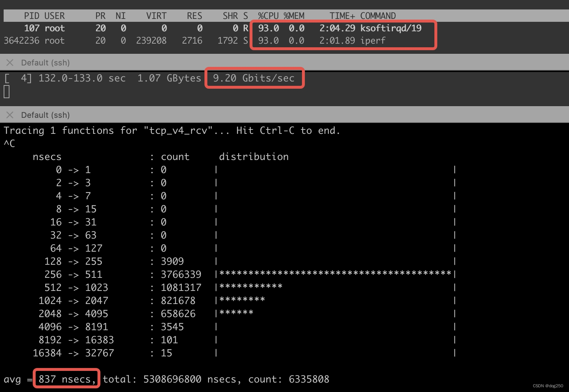The height and width of the screenshot is (392, 569).
Task: Click the count 821678
Action: 178,301
